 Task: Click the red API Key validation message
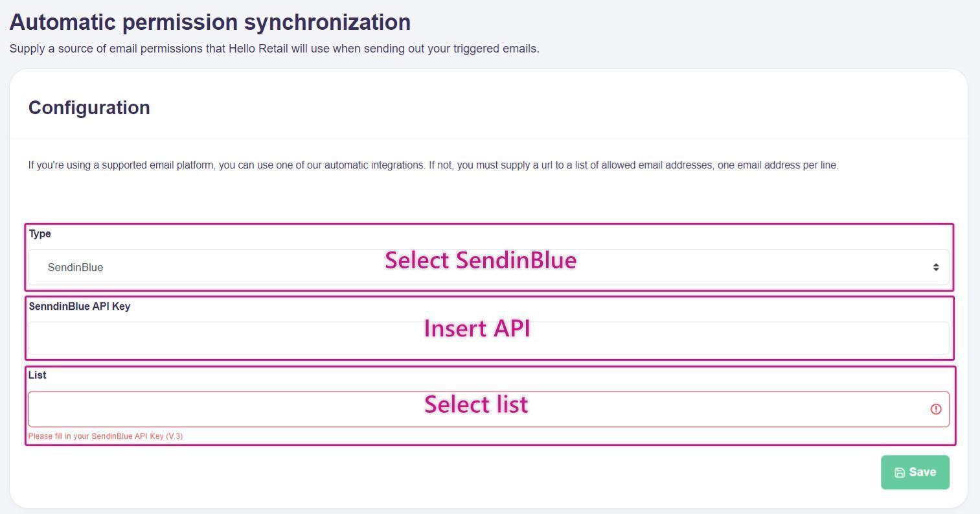point(105,436)
